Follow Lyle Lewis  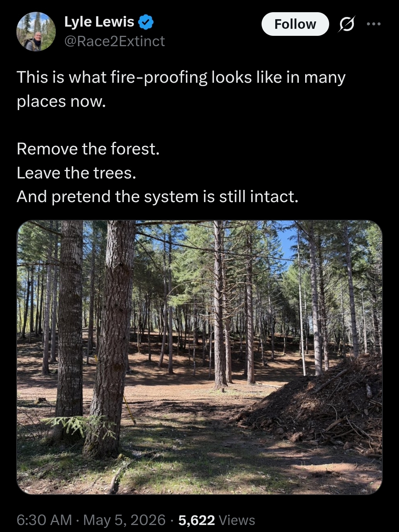pyautogui.click(x=295, y=24)
